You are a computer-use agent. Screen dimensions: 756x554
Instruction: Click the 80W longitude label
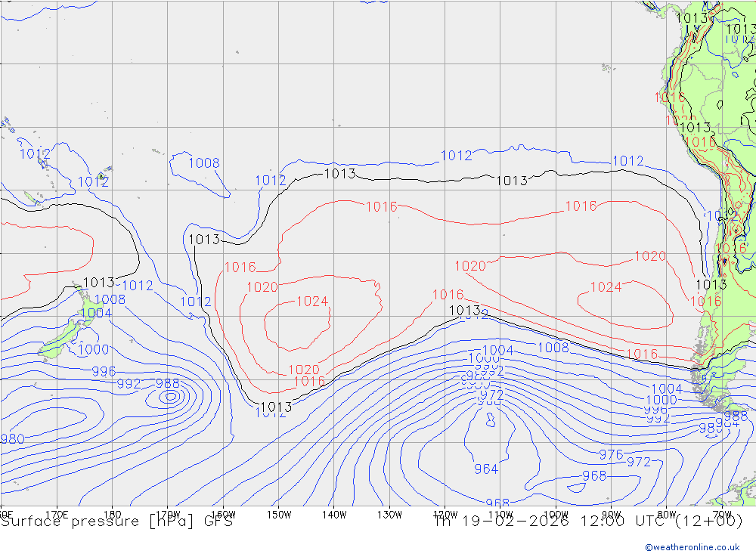[667, 515]
